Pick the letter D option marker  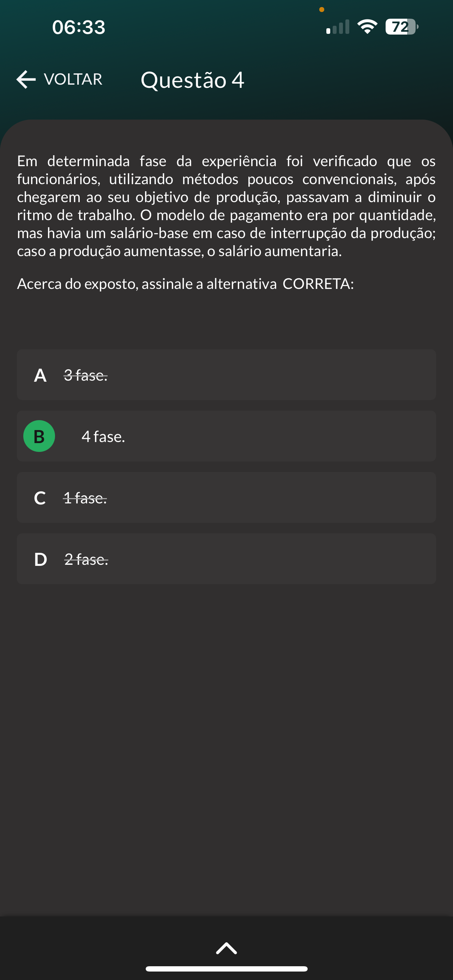[40, 559]
